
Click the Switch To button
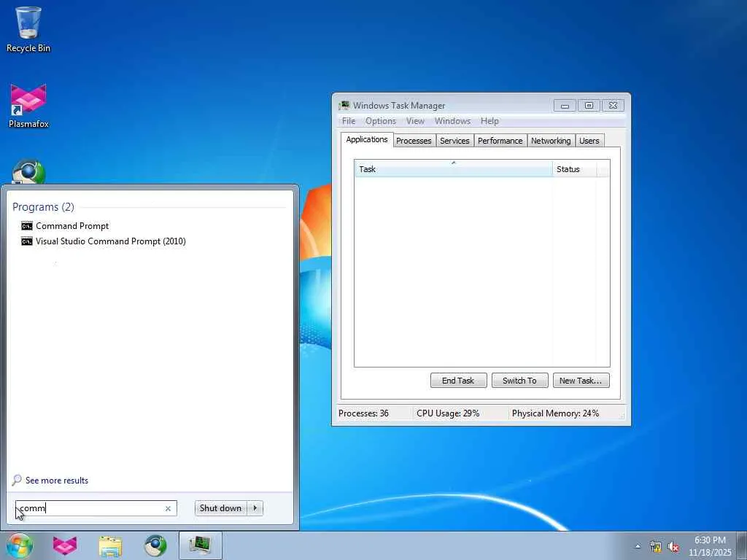click(x=519, y=381)
